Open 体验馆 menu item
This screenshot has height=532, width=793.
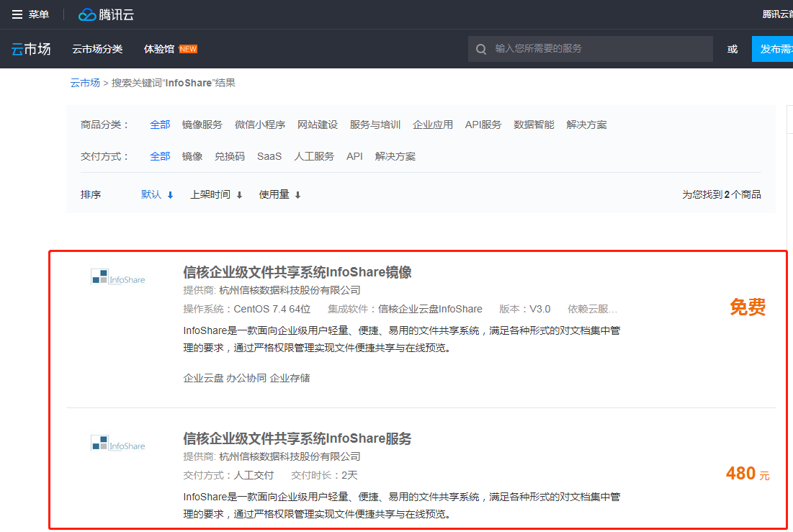(x=158, y=49)
